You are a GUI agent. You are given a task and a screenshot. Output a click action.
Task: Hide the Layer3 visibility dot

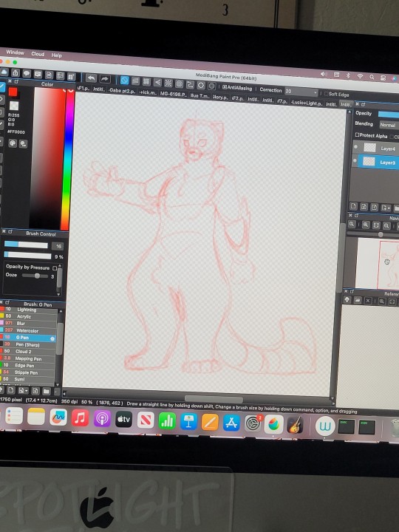[x=355, y=161]
